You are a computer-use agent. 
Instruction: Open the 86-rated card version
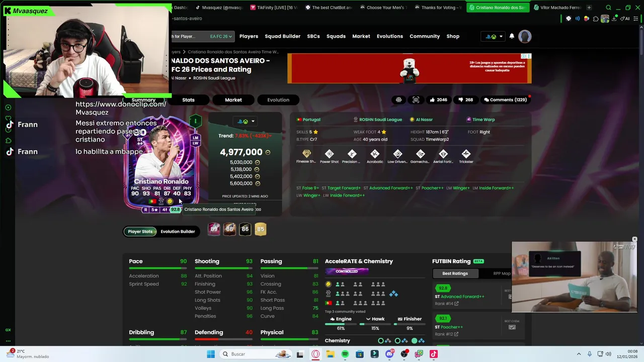[x=245, y=229]
